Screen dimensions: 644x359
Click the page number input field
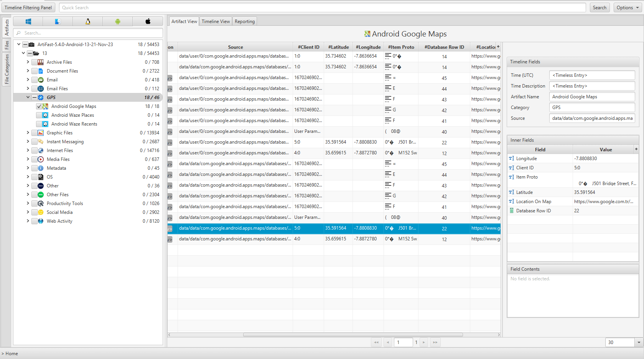pyautogui.click(x=403, y=342)
